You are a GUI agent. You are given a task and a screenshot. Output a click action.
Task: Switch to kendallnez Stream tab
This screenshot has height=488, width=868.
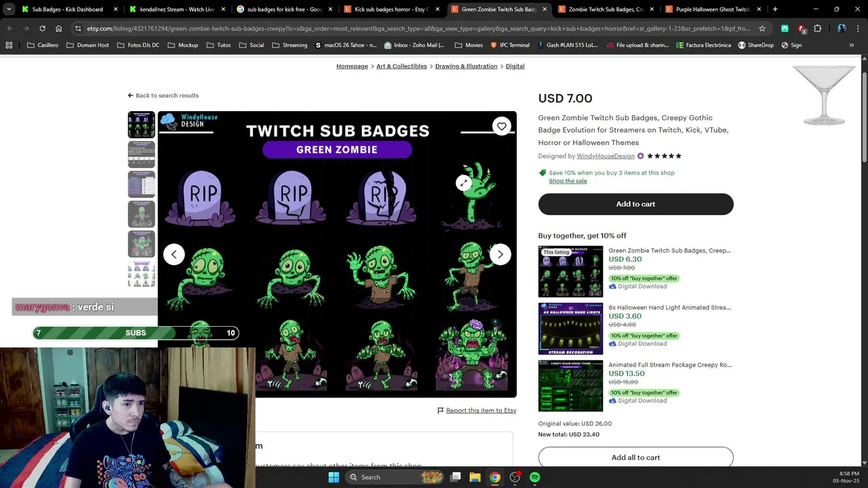176,9
